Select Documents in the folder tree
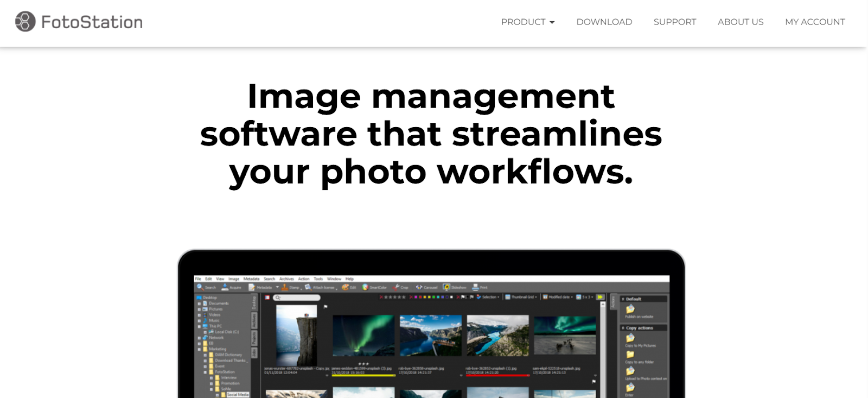 tap(215, 304)
